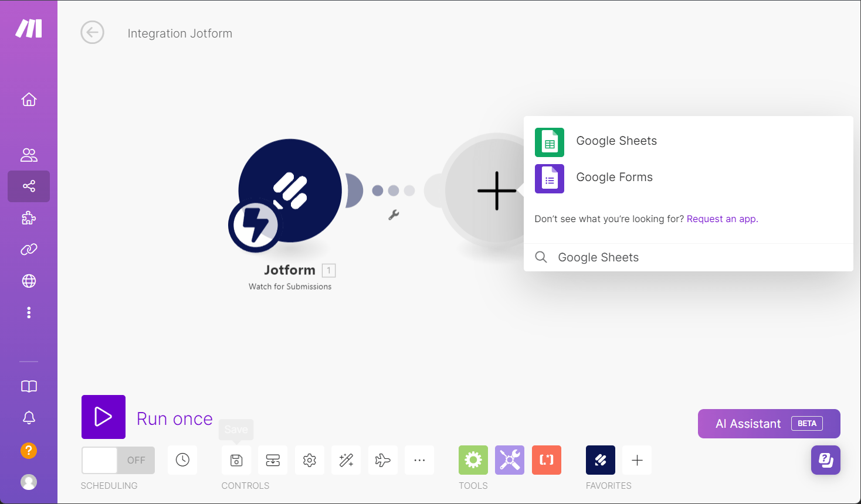861x504 pixels.
Task: Save the scenario with the disk icon
Action: click(236, 460)
